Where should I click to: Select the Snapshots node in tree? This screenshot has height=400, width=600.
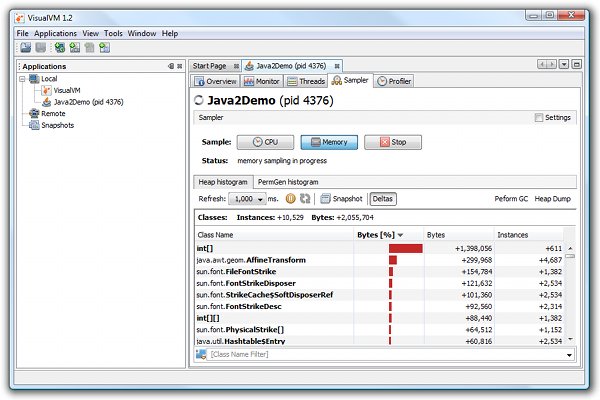57,126
